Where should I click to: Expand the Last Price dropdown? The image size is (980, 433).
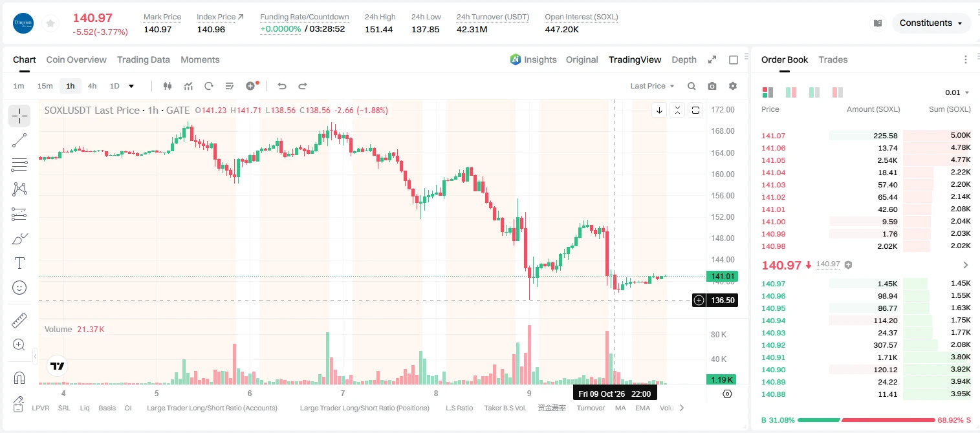click(x=652, y=86)
